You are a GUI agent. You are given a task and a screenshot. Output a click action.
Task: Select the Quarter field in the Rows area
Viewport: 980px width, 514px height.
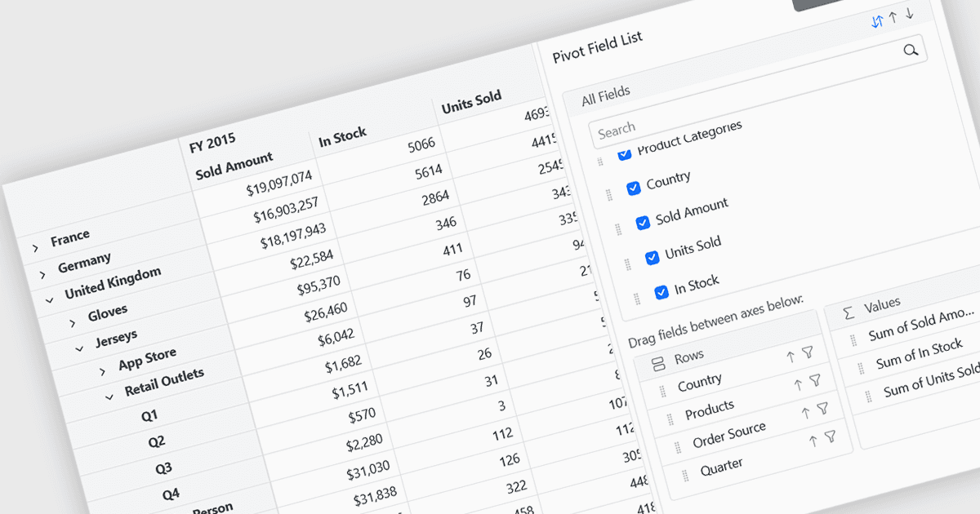pyautogui.click(x=722, y=467)
